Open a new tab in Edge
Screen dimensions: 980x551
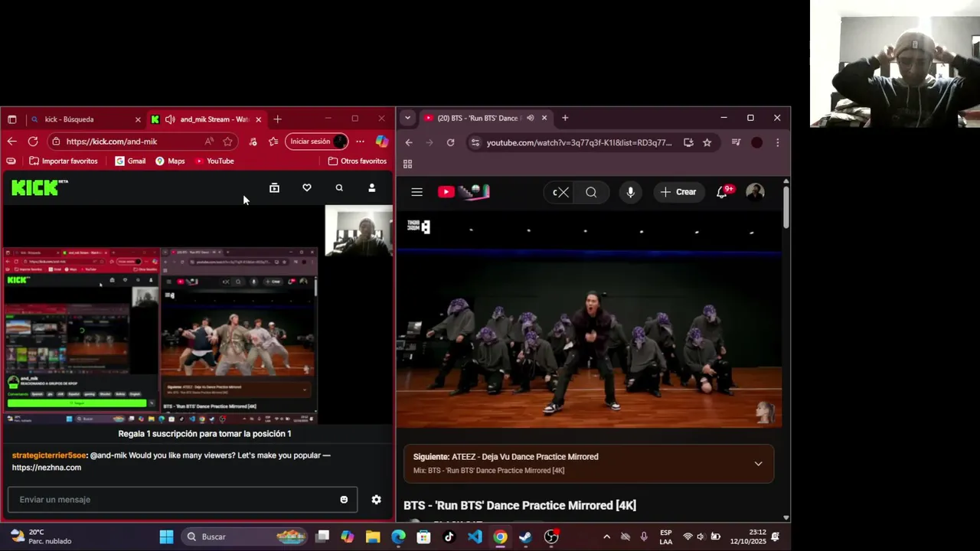tap(277, 119)
